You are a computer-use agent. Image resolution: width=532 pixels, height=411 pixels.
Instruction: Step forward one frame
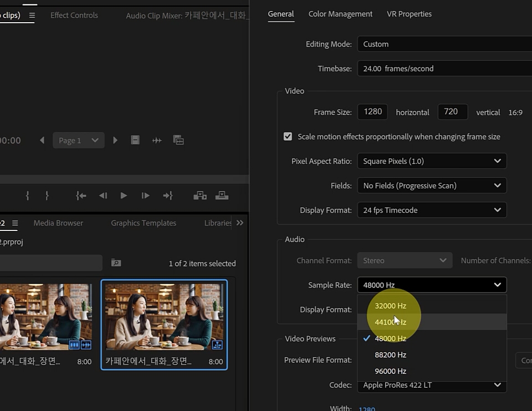click(x=145, y=196)
